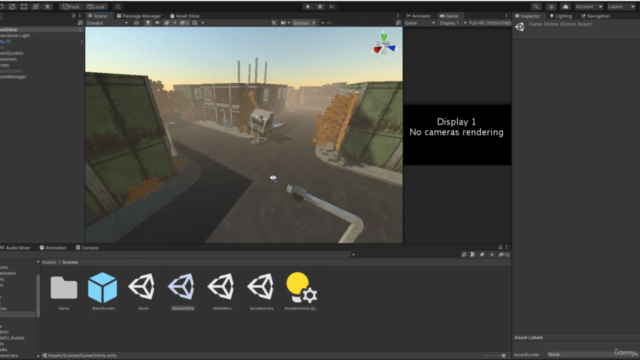Open the Game view panel options menu
640x360 pixels.
click(x=507, y=16)
